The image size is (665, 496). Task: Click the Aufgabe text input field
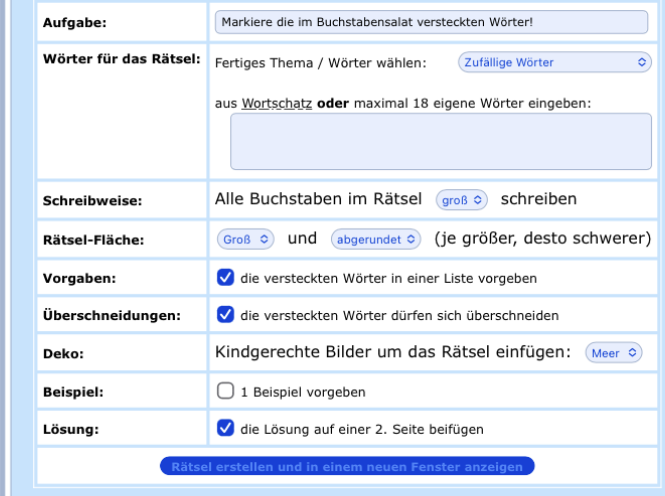click(x=431, y=21)
